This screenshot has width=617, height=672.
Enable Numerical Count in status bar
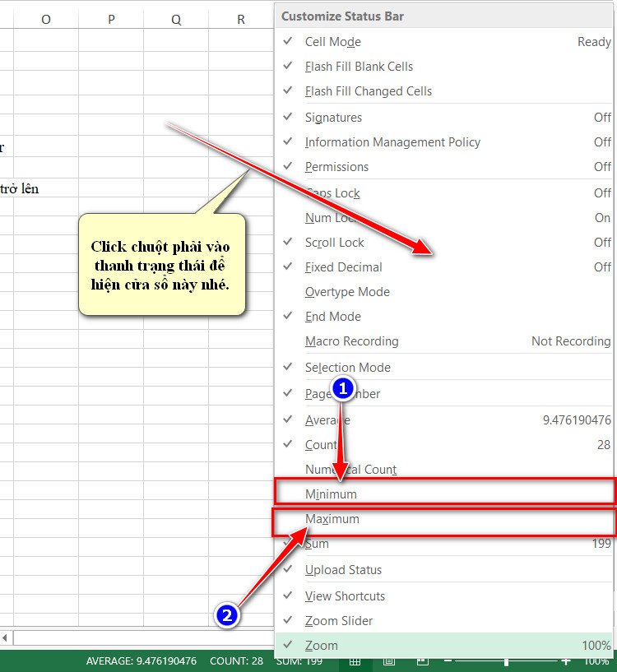[x=443, y=470]
